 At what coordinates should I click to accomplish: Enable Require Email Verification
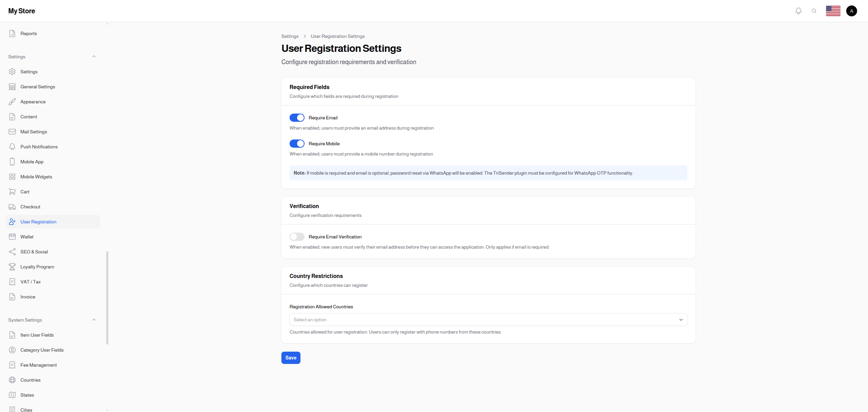pyautogui.click(x=297, y=236)
